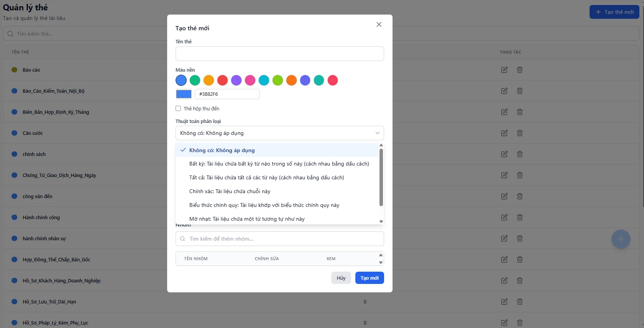Close the Tạo thẻ mới dialog

(x=379, y=25)
